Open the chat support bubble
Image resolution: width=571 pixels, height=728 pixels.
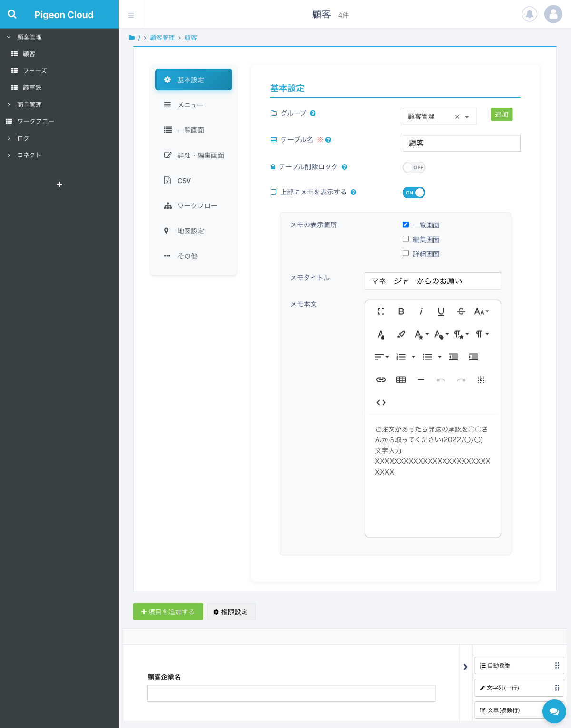tap(554, 711)
